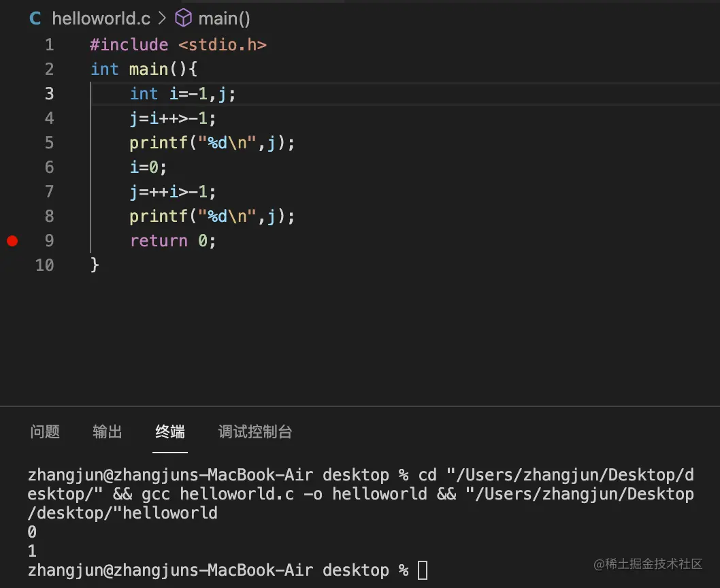
Task: Click the first printf line on line 5
Action: (212, 143)
